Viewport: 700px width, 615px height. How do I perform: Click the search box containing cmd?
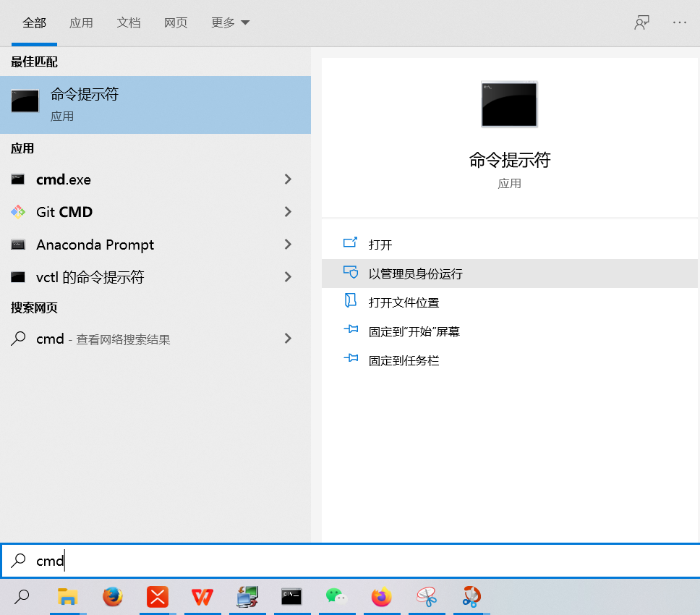point(350,561)
